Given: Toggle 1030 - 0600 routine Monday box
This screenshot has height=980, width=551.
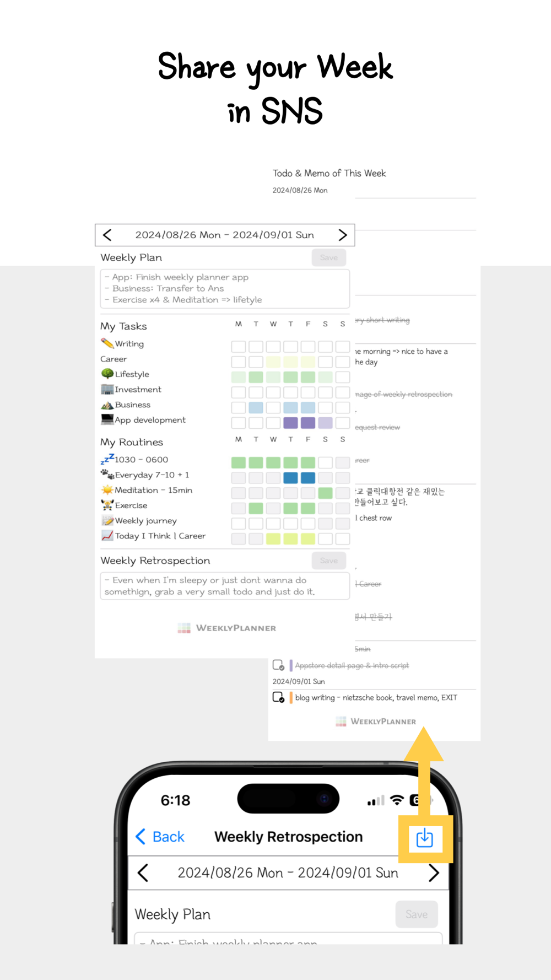Looking at the screenshot, I should coord(238,462).
